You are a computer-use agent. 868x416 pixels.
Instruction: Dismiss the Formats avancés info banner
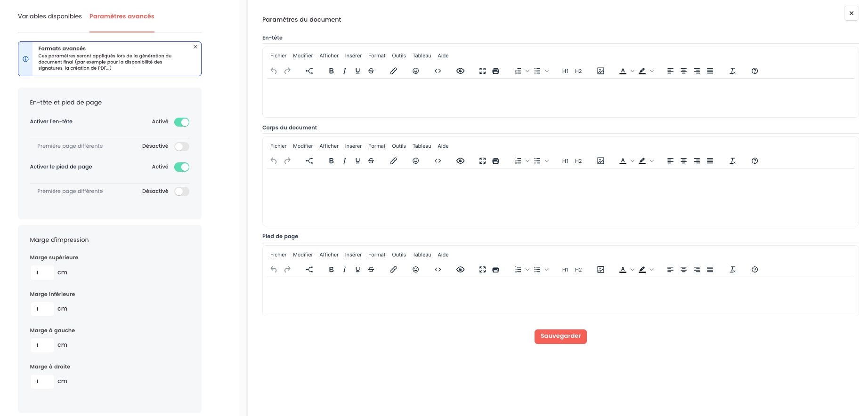pos(195,47)
